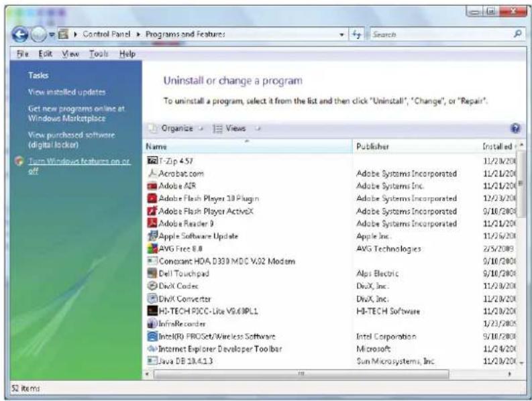Click the vertical scrollbar up arrow
Viewport: 532px width, 401px height.
point(521,145)
